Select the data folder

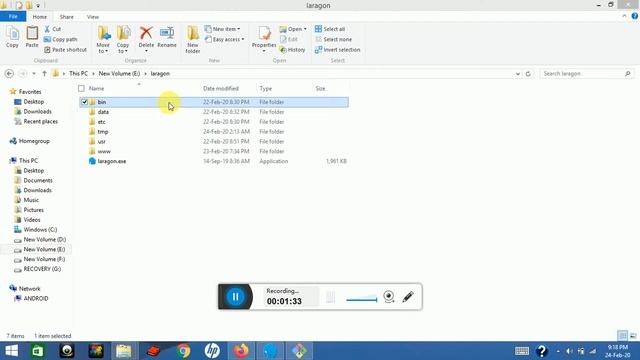coord(214,112)
